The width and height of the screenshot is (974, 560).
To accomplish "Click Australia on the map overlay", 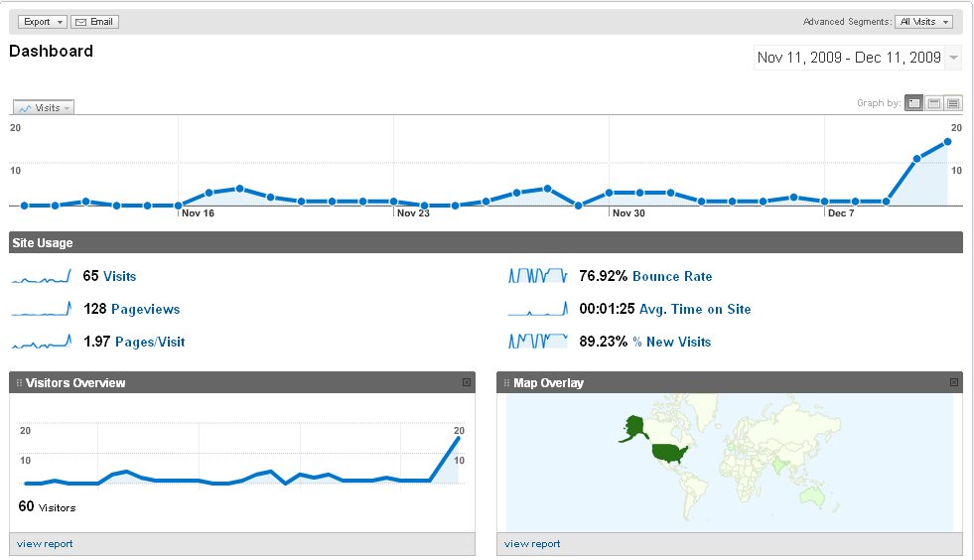I will (813, 495).
